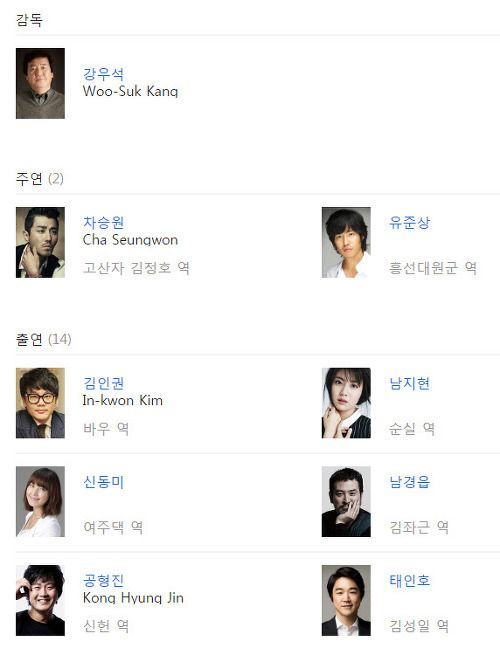Click the 남경읍 name link
The width and height of the screenshot is (500, 648).
click(410, 482)
